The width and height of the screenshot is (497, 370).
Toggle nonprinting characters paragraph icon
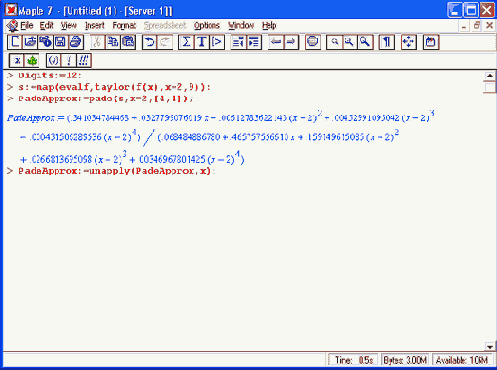[387, 42]
